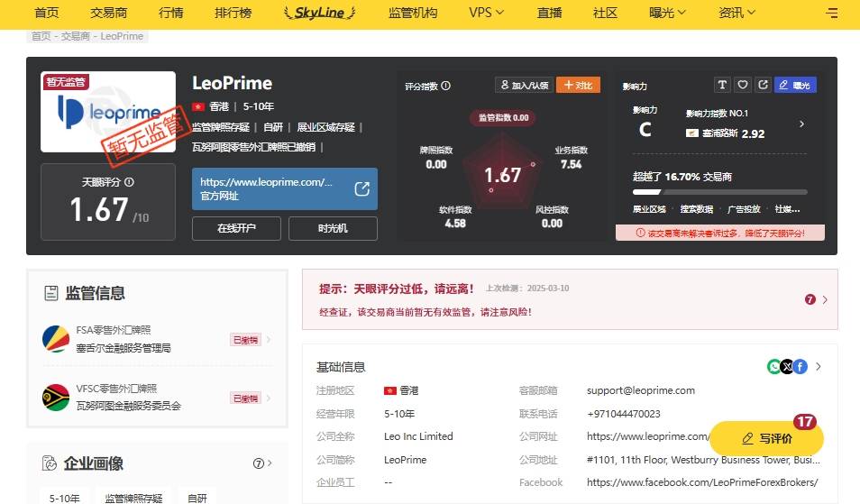Click the 广告投放 influence tab
The height and width of the screenshot is (504, 860).
744,209
